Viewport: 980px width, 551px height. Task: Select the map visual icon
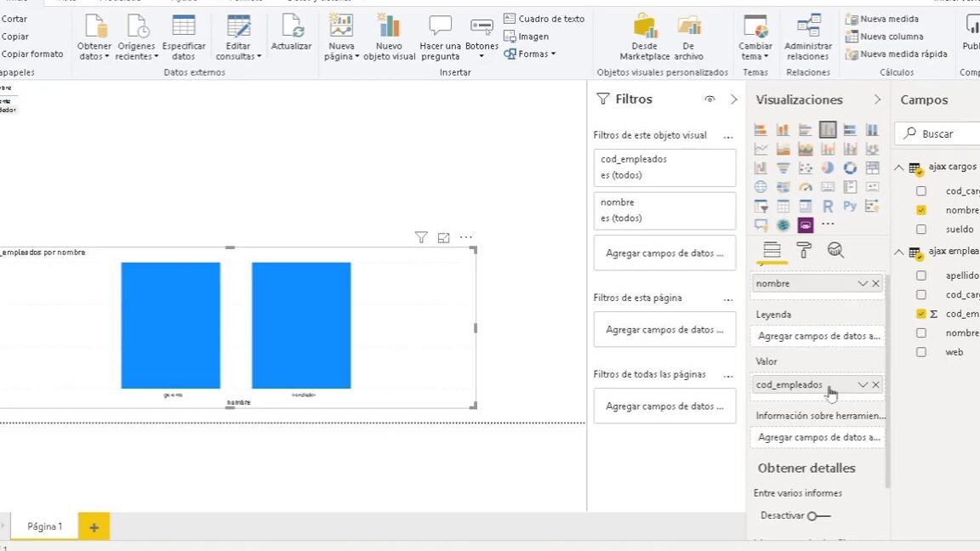coord(761,186)
